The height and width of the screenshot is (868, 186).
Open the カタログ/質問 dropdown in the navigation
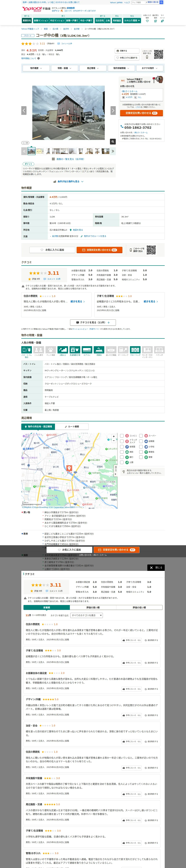pos(132,21)
